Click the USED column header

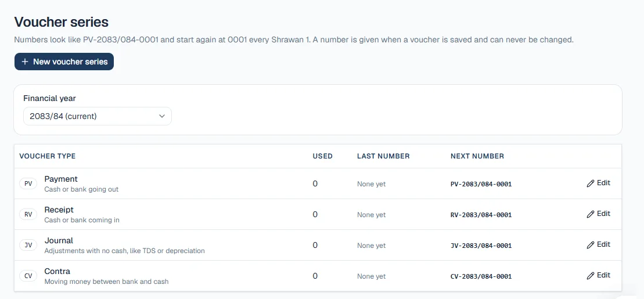tap(322, 156)
